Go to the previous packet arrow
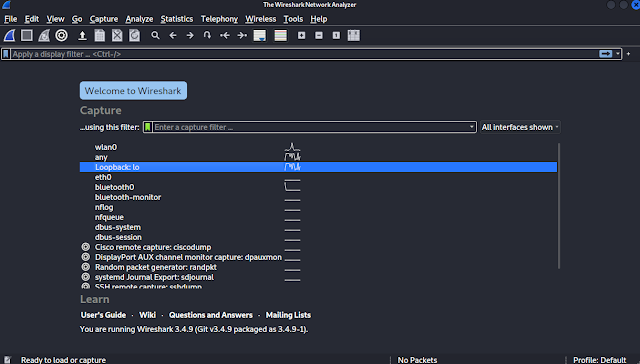Screen dimensions: 640x364 point(173,36)
